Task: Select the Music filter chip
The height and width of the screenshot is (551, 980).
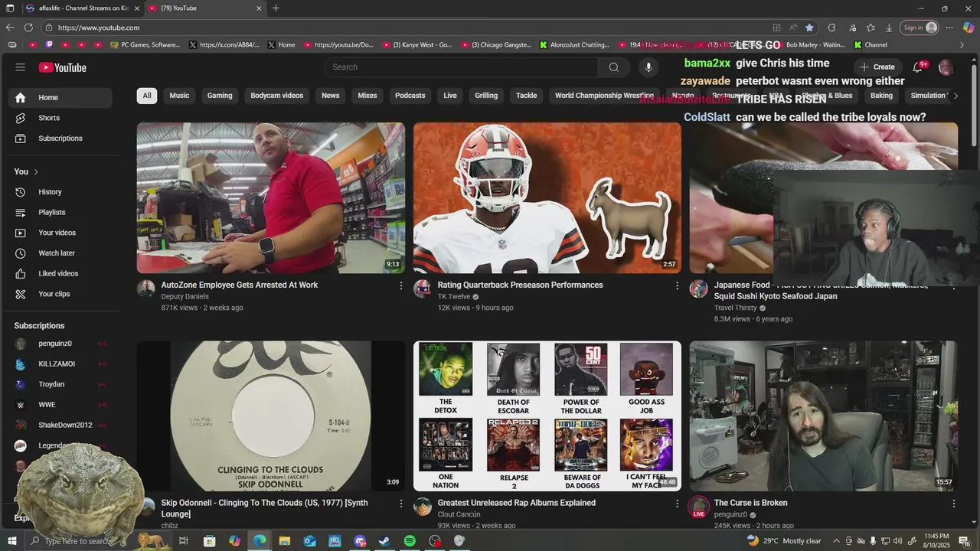Action: click(x=179, y=96)
